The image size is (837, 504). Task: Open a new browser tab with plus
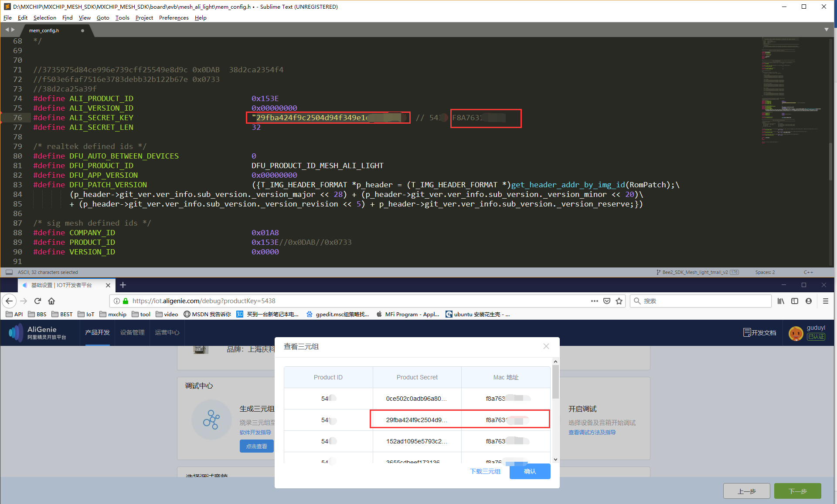pyautogui.click(x=123, y=285)
